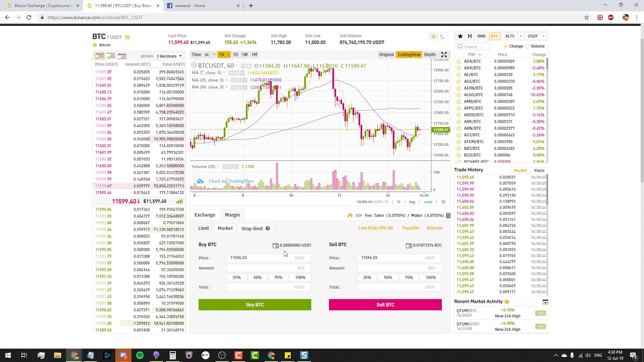Viewport: 644px width, 362px height.
Task: Click the green Buy BTC button
Action: (x=255, y=305)
